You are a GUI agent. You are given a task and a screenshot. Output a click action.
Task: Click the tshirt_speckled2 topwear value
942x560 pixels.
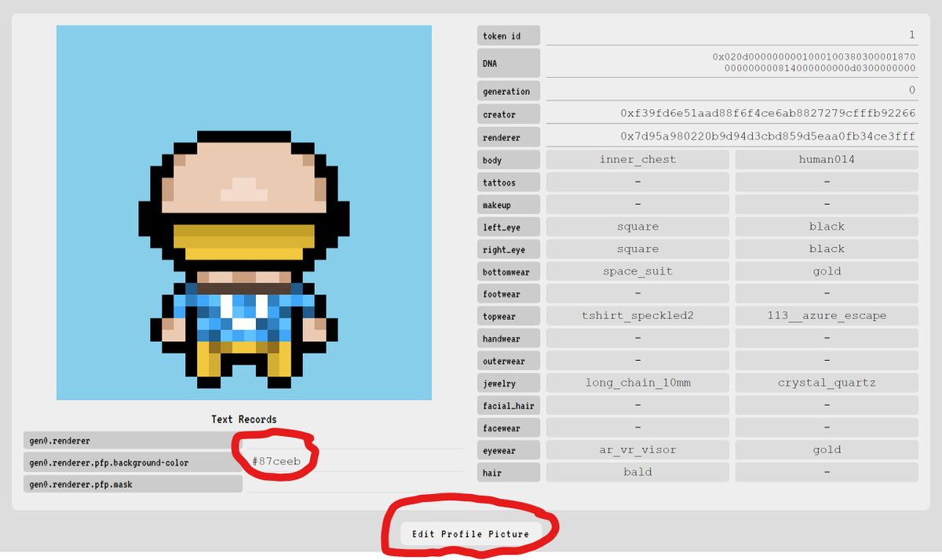637,316
